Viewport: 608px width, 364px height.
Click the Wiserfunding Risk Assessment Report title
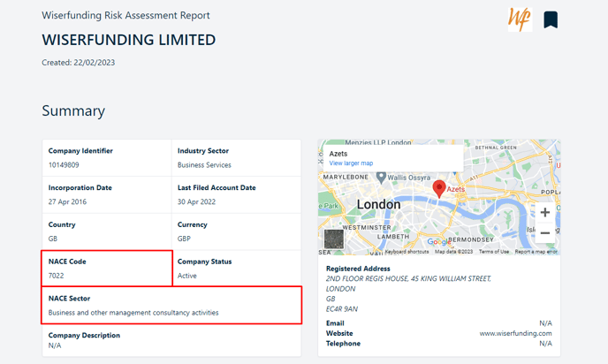click(125, 15)
